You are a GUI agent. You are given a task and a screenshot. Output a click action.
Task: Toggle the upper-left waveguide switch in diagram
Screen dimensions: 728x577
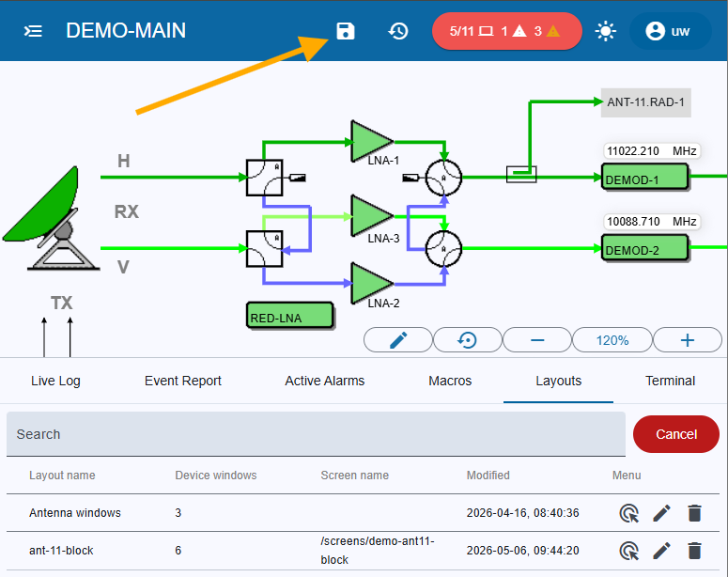pos(264,178)
